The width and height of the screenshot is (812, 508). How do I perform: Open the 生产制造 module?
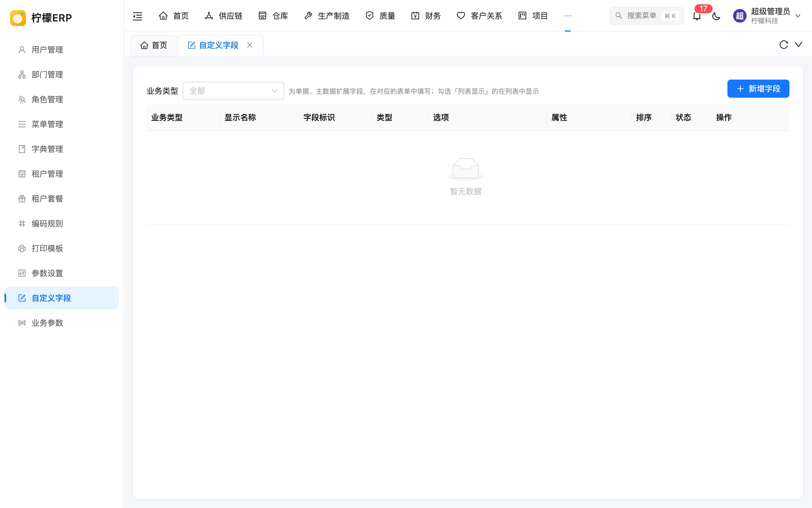tap(327, 16)
